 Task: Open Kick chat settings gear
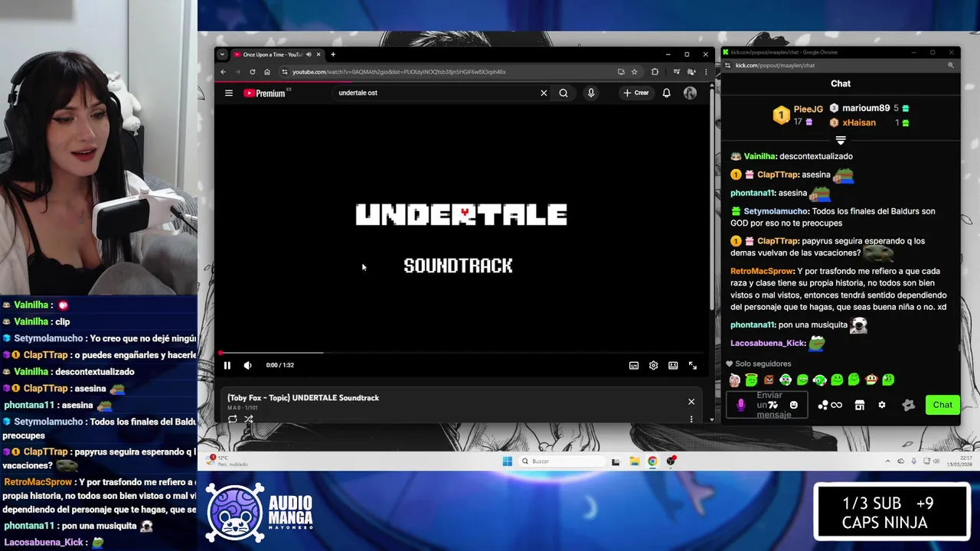[882, 405]
